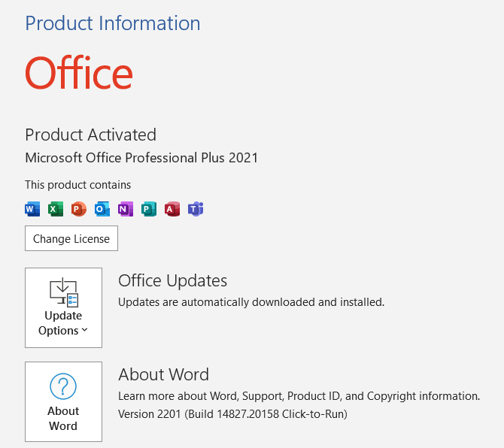Click the Change License button
504x448 pixels.
[x=71, y=238]
